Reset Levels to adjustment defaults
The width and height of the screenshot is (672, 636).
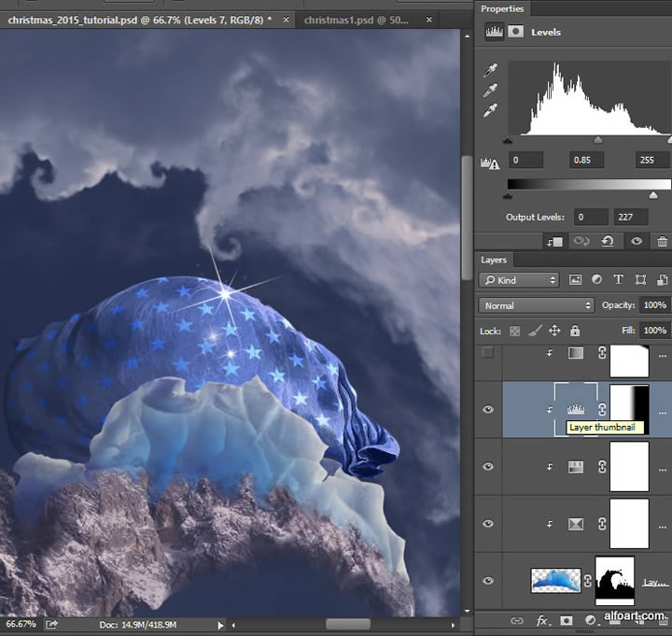(x=608, y=241)
